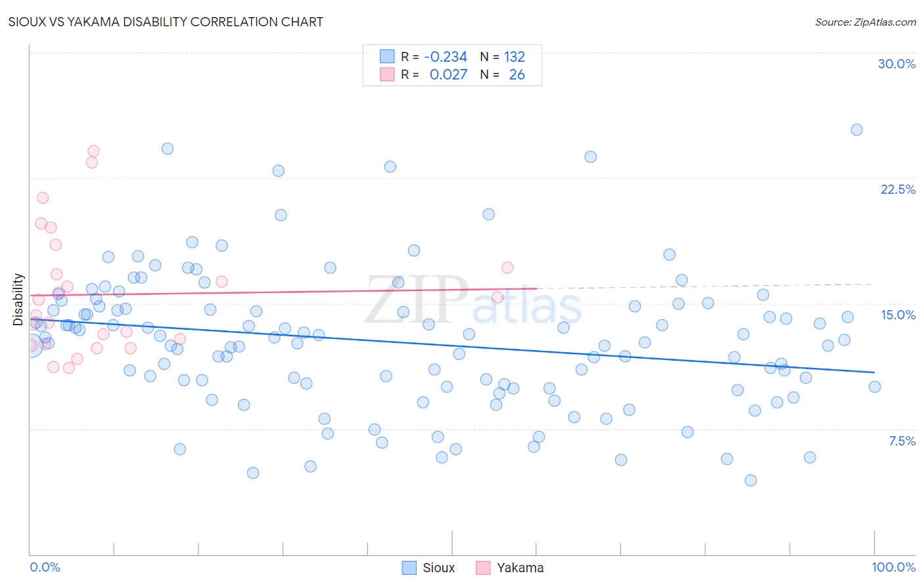Click the Disability y-axis title
This screenshot has height=586, width=924.
tap(18, 300)
